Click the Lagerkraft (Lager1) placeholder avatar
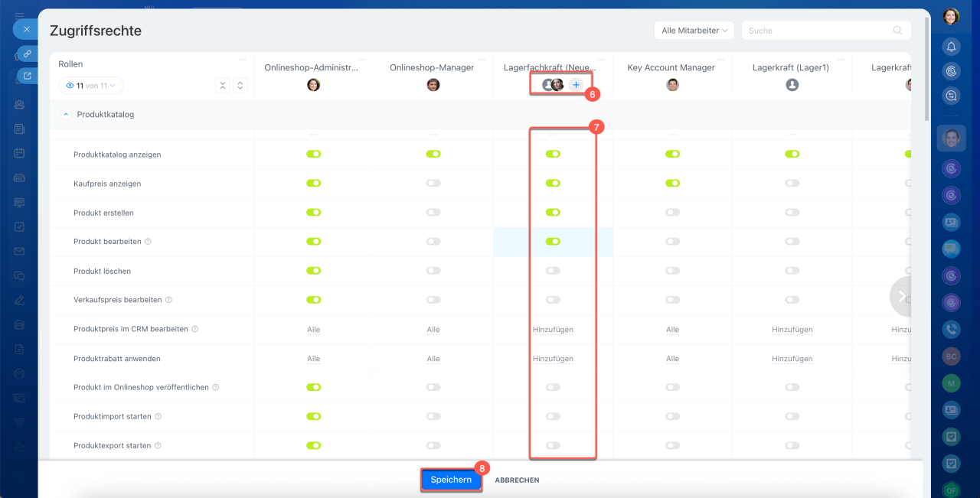This screenshot has width=980, height=498. pyautogui.click(x=792, y=85)
